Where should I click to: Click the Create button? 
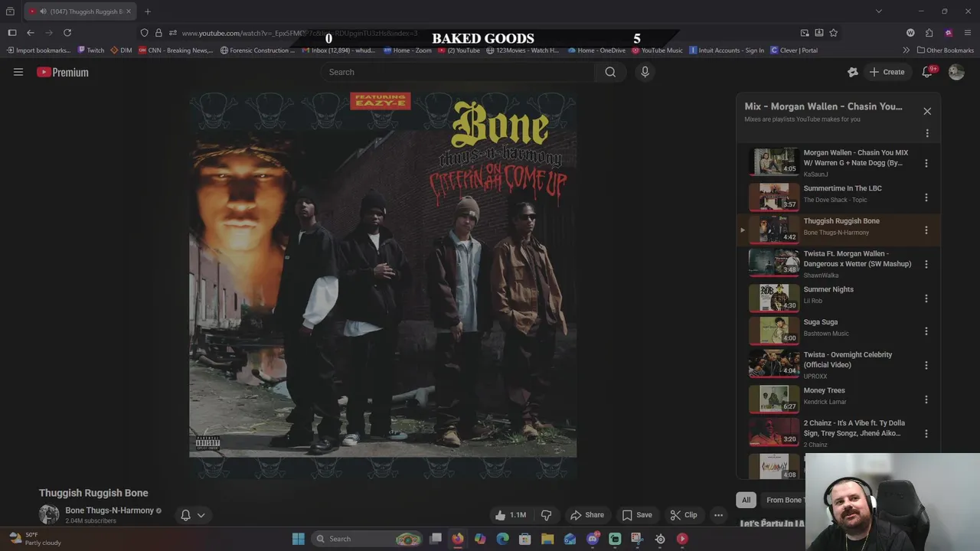pos(887,72)
